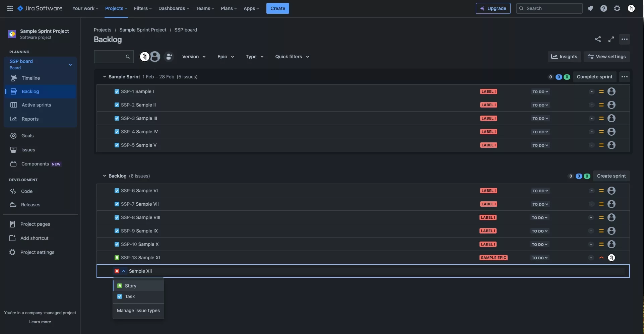The width and height of the screenshot is (644, 334).
Task: Filter by unassigned avatar in filter bar
Action: (x=155, y=57)
